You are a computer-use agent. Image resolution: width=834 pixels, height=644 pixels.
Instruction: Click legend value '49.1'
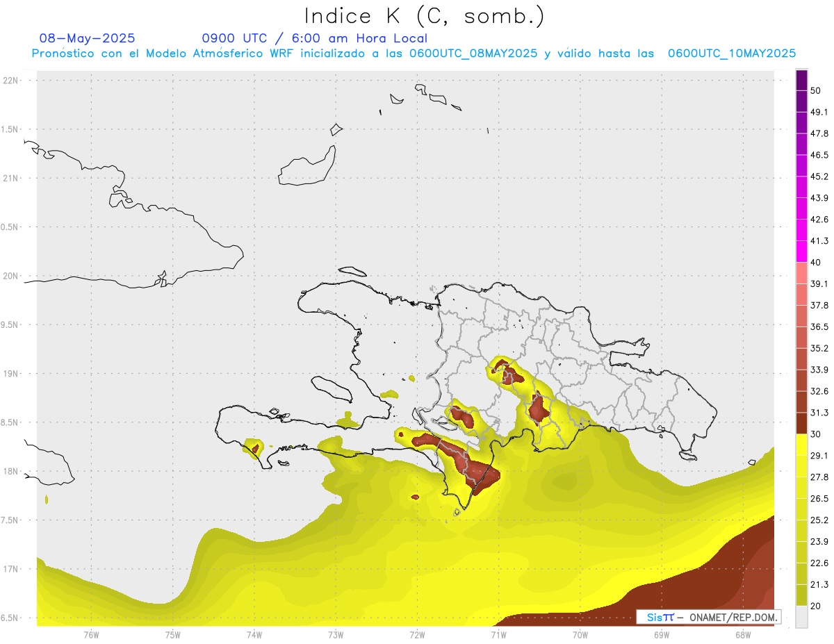pyautogui.click(x=819, y=113)
